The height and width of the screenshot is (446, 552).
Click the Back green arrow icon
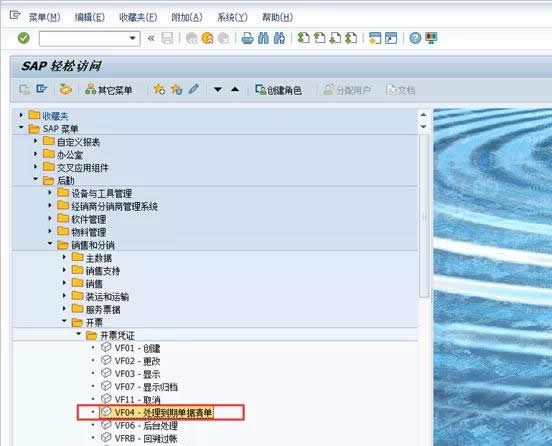click(192, 38)
